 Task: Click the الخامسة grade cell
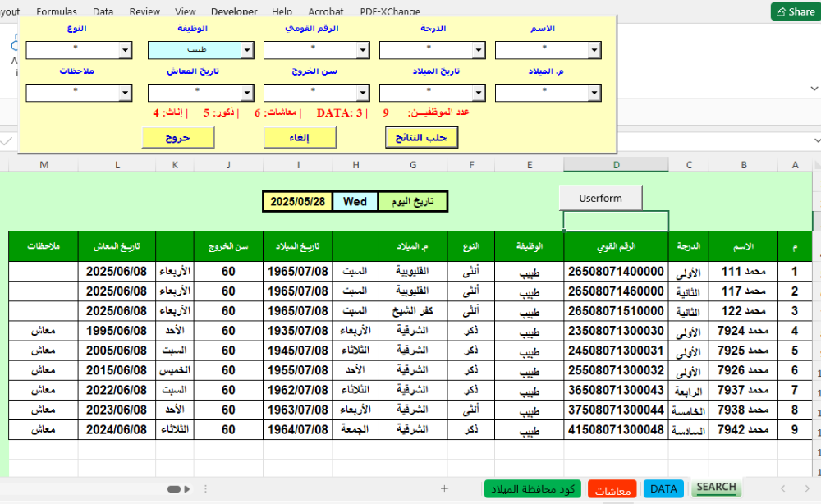689,410
